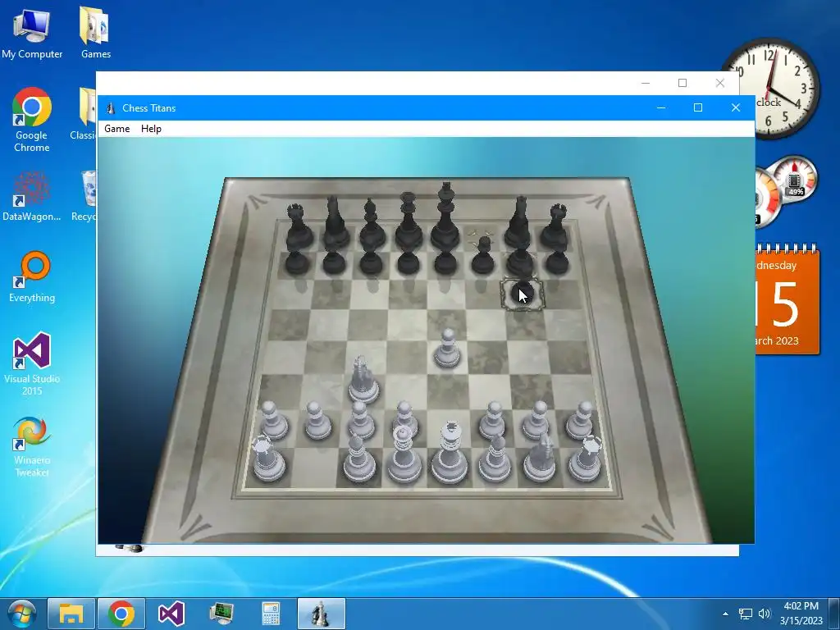The image size is (840, 630).
Task: Click the volume speaker tray icon
Action: click(765, 614)
